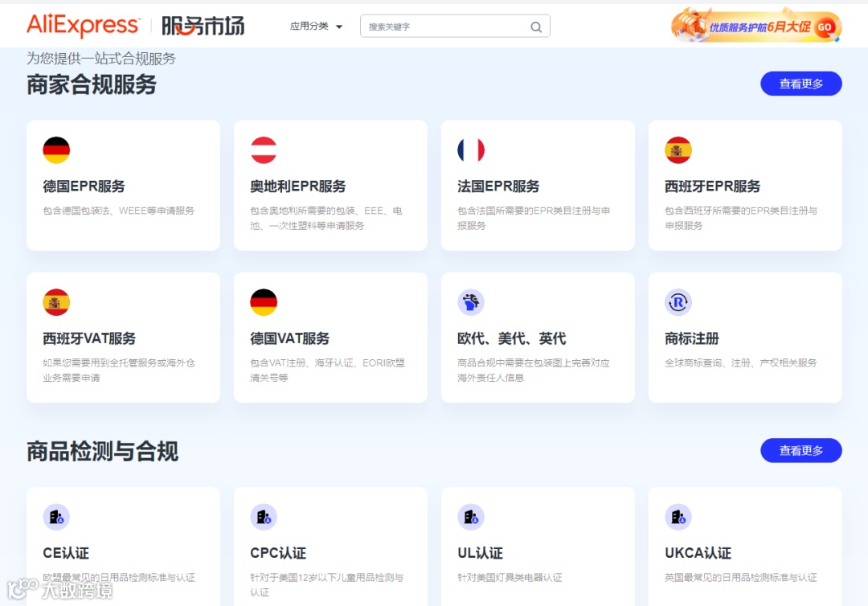Viewport: 868px width, 606px height.
Task: Open the UKCA认证 title
Action: pos(698,554)
